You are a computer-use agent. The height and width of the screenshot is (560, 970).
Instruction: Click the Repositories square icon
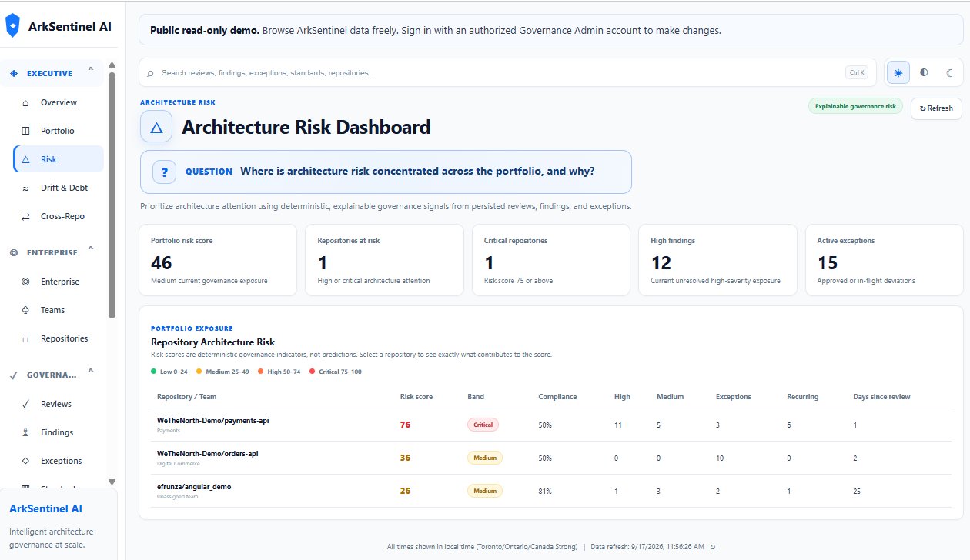25,339
